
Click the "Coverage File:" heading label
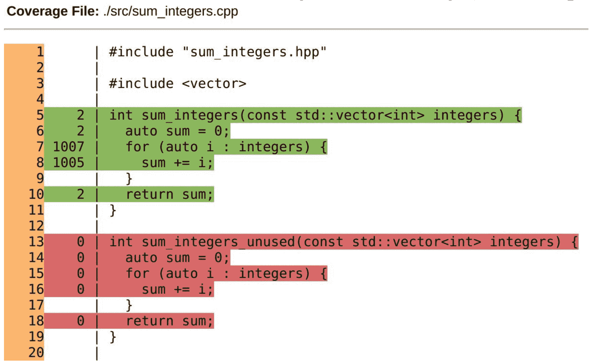[x=53, y=12]
